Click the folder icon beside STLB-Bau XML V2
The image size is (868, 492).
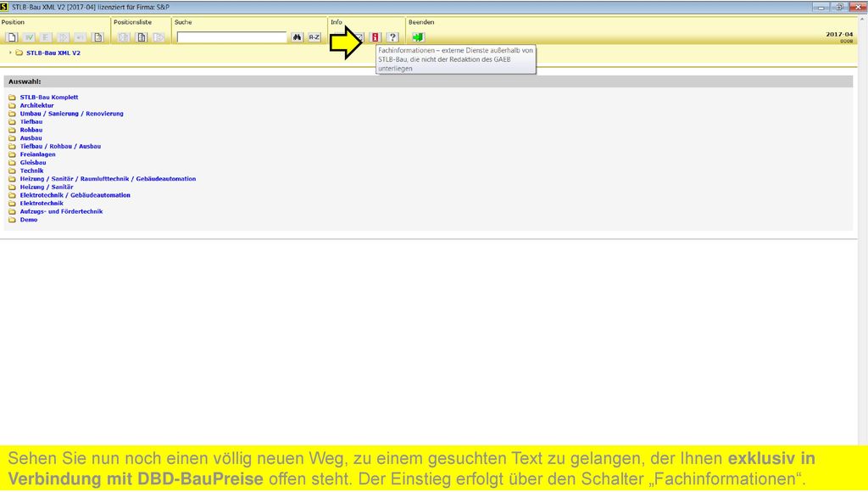click(x=19, y=53)
